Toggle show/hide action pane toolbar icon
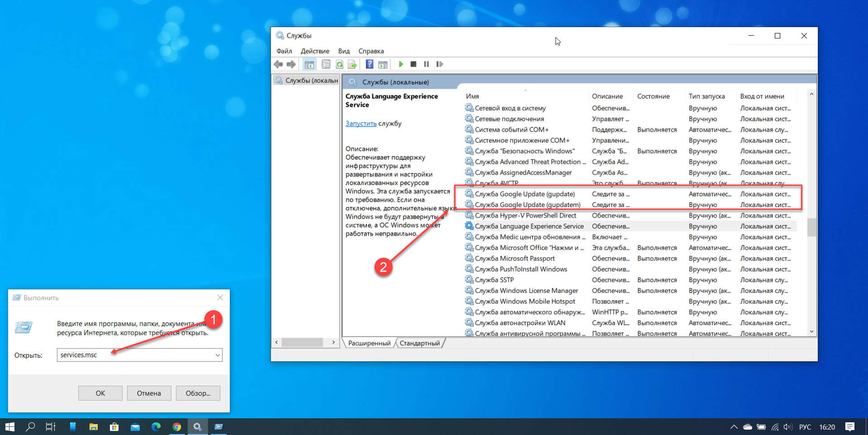The image size is (868, 435). tap(383, 64)
